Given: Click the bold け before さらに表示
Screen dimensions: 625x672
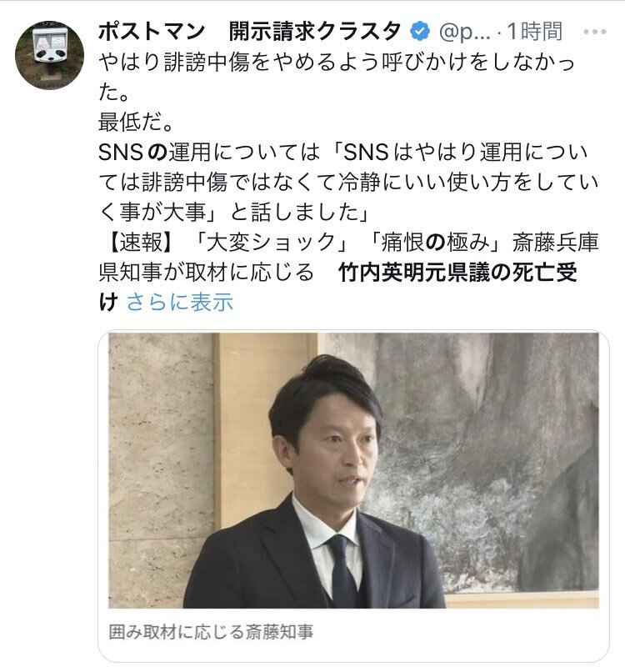Looking at the screenshot, I should coord(108,302).
